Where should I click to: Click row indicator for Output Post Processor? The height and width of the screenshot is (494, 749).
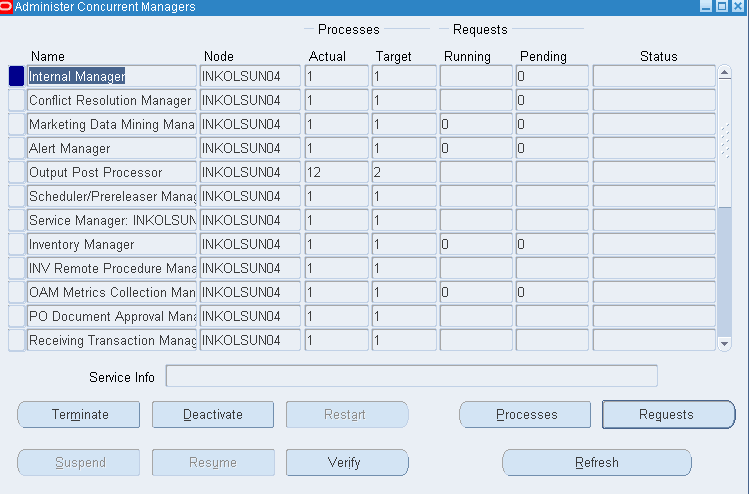coord(16,172)
